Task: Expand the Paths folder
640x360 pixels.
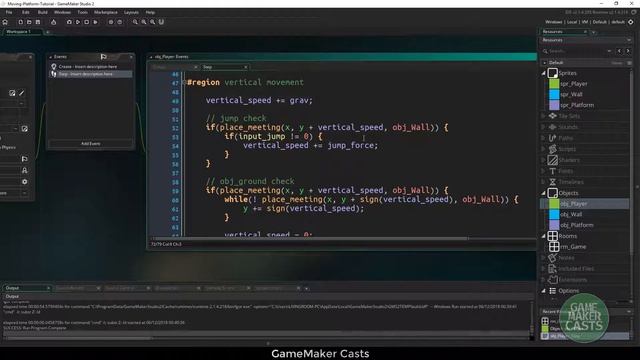Action: pos(544,138)
